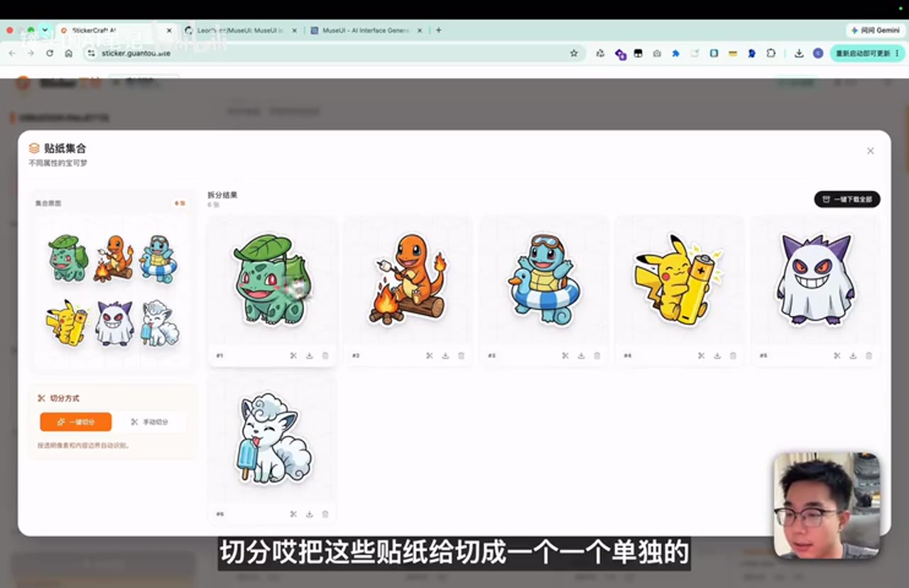Open the Charmander campfire sticker image
This screenshot has width=909, height=588.
tap(408, 280)
